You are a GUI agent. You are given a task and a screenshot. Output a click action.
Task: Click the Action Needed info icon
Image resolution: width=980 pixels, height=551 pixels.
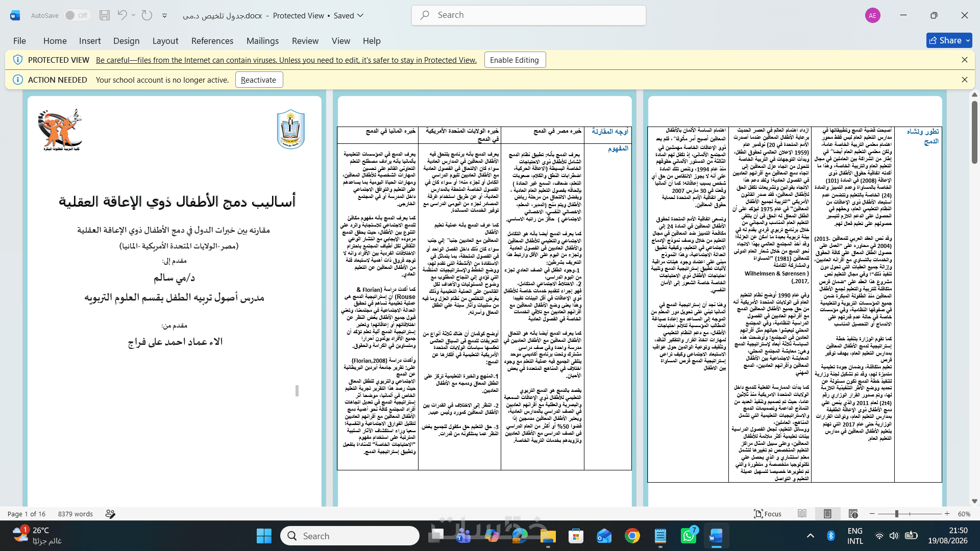click(18, 80)
